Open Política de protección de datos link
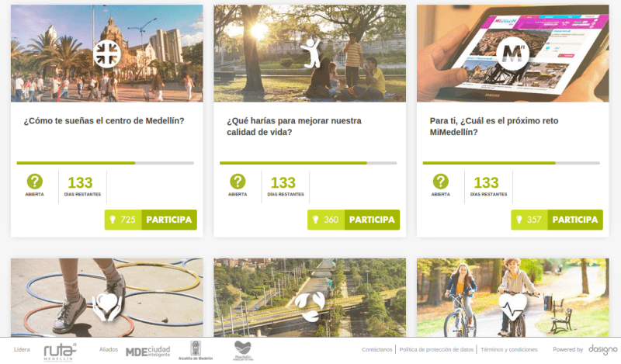Image resolution: width=621 pixels, height=364 pixels. (x=436, y=349)
